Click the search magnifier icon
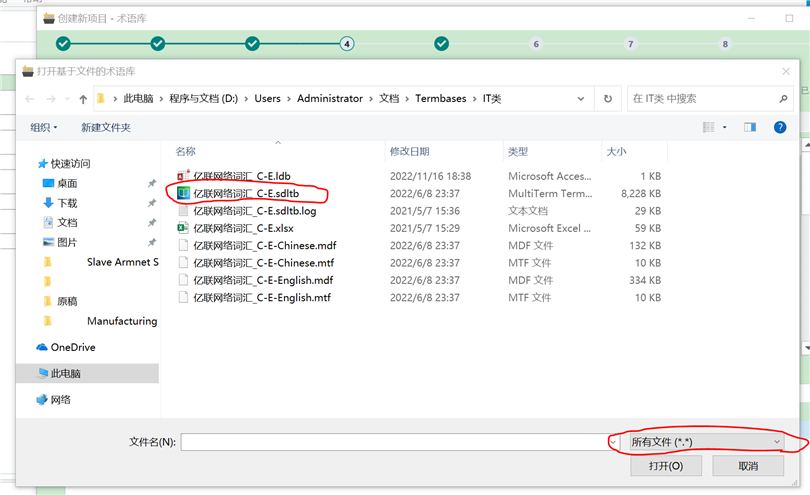This screenshot has width=810, height=495. coord(783,99)
